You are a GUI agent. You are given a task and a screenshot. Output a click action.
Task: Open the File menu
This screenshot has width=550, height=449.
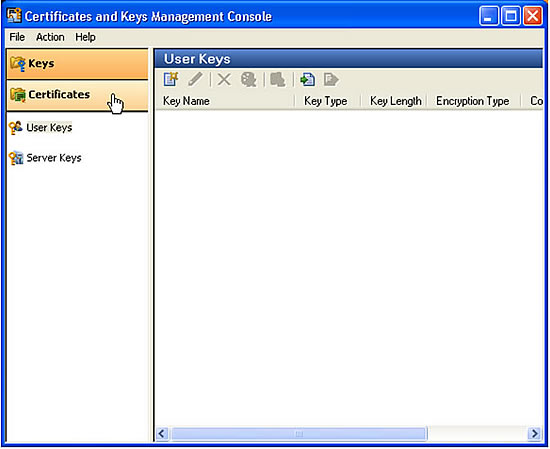click(x=17, y=37)
